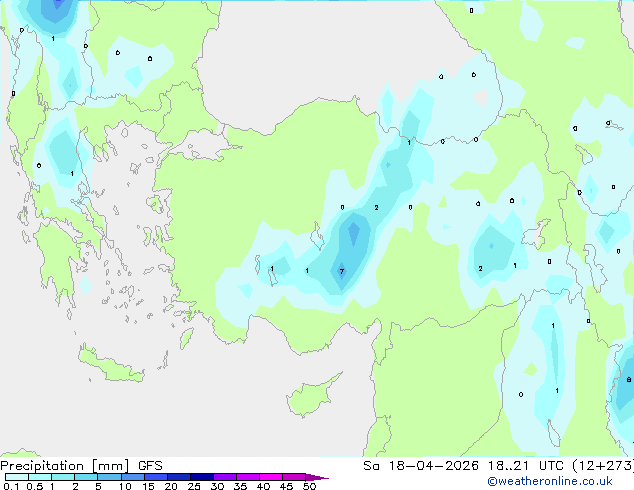Click the legend label '0.1'
634x490 pixels.
[x=11, y=486]
